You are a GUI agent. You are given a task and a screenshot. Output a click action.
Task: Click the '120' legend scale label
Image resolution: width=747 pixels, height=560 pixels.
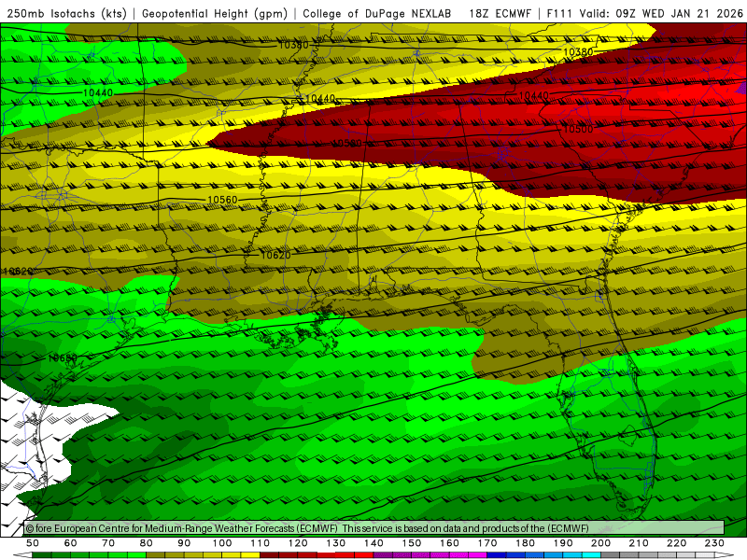298,543
